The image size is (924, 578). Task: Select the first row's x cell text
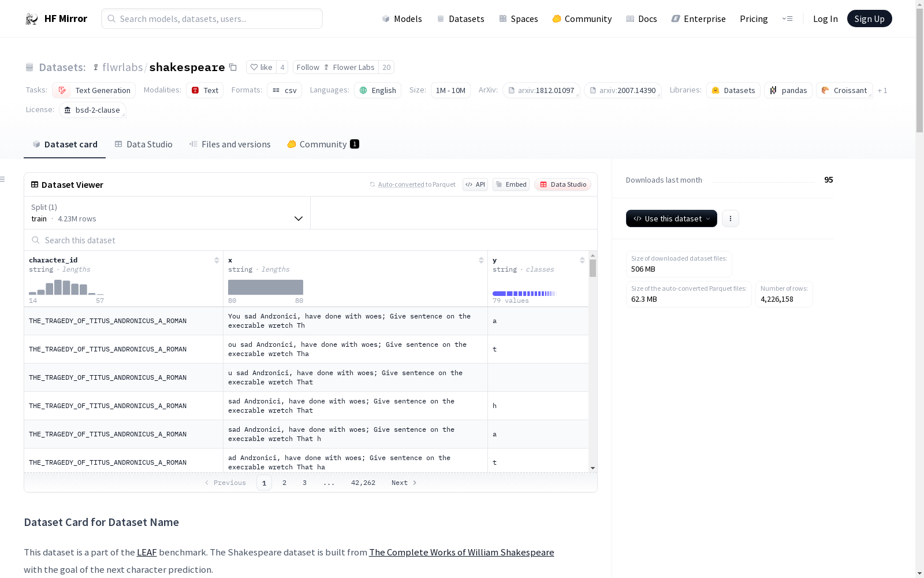[349, 321]
